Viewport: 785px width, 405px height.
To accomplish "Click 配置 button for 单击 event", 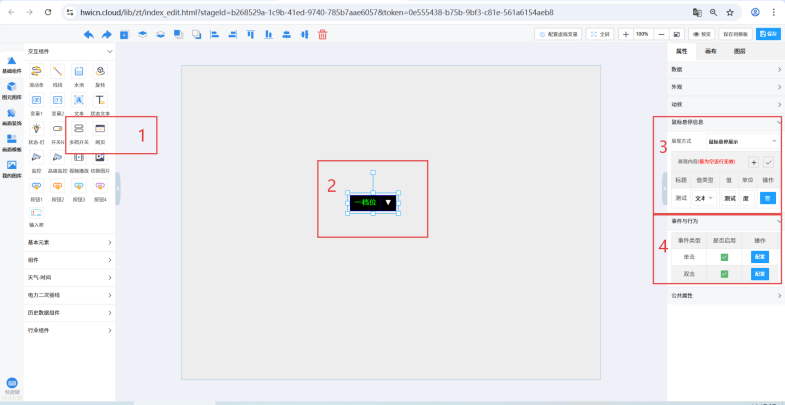I will click(759, 257).
